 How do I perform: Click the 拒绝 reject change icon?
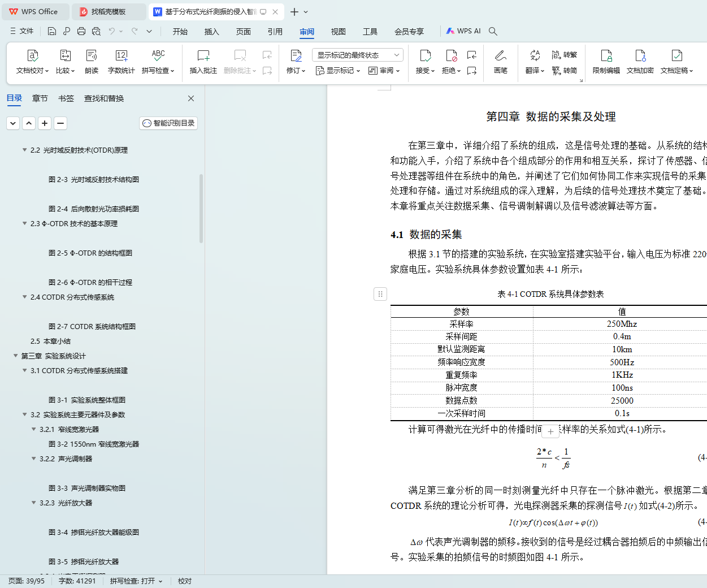(451, 55)
